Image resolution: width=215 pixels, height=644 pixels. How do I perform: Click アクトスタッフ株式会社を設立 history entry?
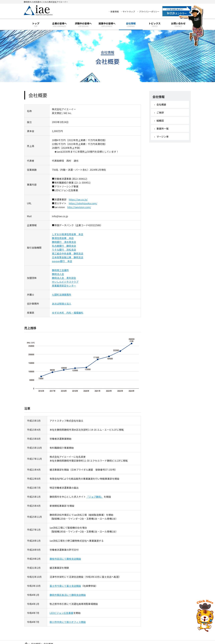[66, 421]
